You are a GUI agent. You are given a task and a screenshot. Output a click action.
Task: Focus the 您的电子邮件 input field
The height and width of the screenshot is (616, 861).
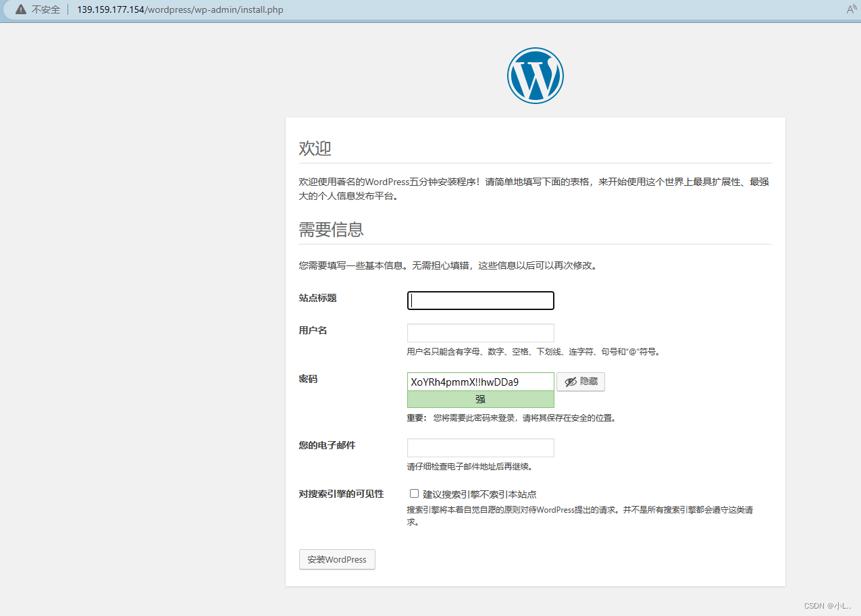tap(481, 448)
